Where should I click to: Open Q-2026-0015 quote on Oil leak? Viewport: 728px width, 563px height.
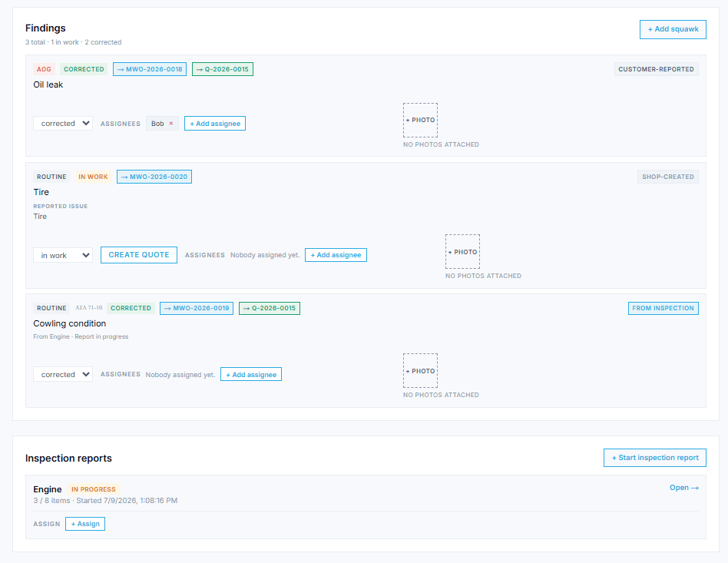(x=223, y=69)
